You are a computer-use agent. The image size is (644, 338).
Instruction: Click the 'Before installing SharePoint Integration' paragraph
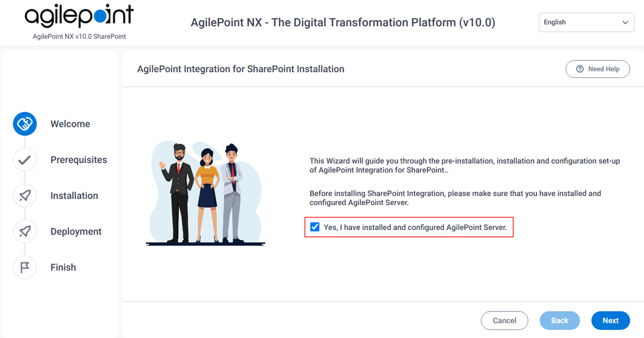click(x=455, y=198)
